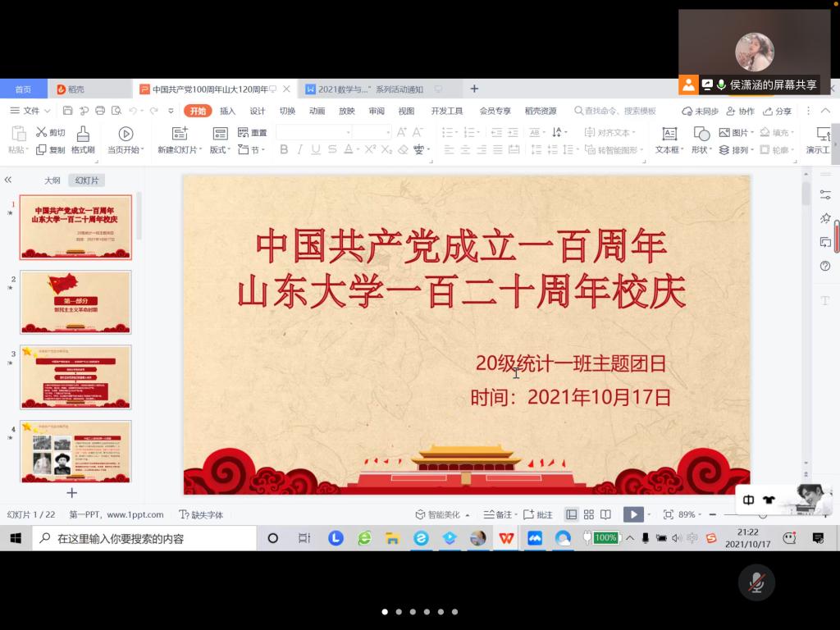Click the Share (分享) button
This screenshot has width=840, height=630.
coord(777,111)
